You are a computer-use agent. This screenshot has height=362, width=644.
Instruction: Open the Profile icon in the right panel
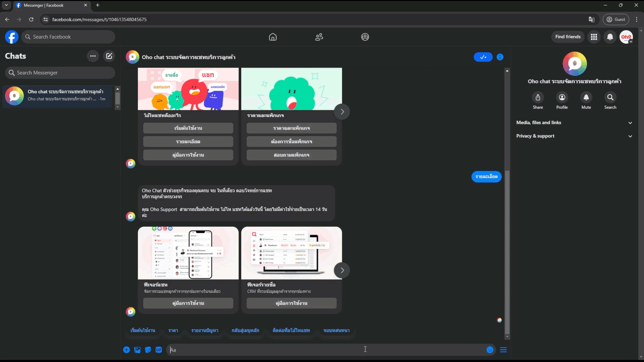tap(562, 97)
